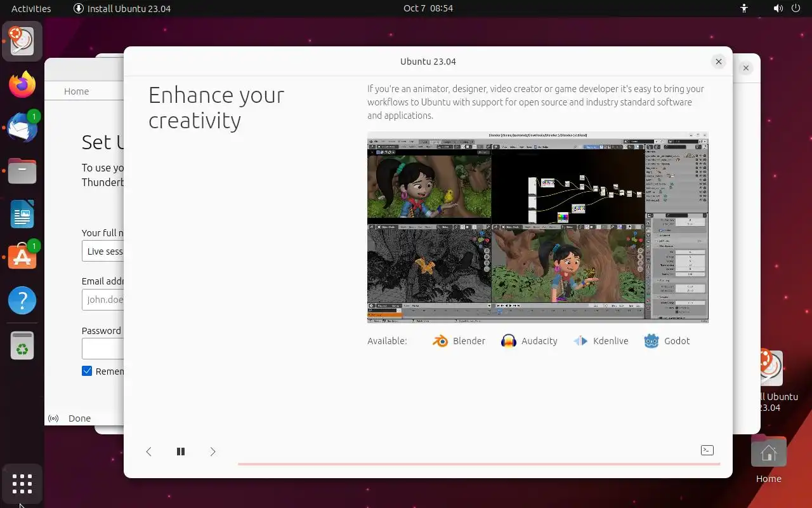The width and height of the screenshot is (812, 508).
Task: Click the Godot label text
Action: click(677, 341)
